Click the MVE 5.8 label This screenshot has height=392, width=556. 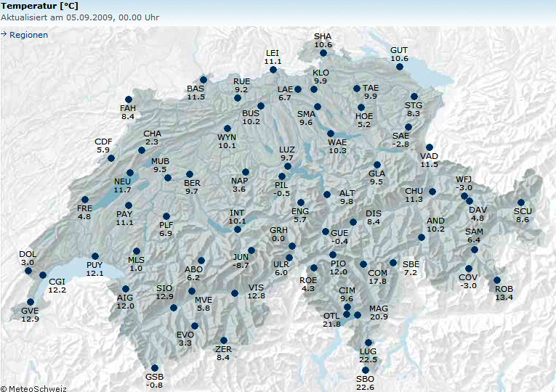click(204, 304)
